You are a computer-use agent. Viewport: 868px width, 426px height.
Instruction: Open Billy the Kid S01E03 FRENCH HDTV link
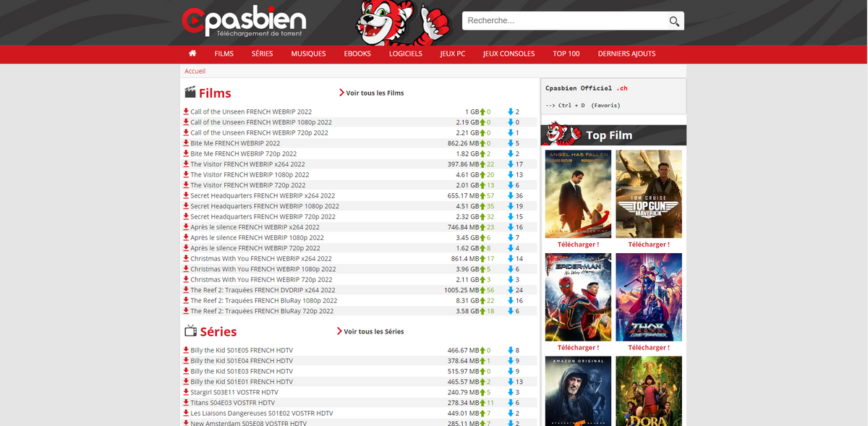pos(242,371)
